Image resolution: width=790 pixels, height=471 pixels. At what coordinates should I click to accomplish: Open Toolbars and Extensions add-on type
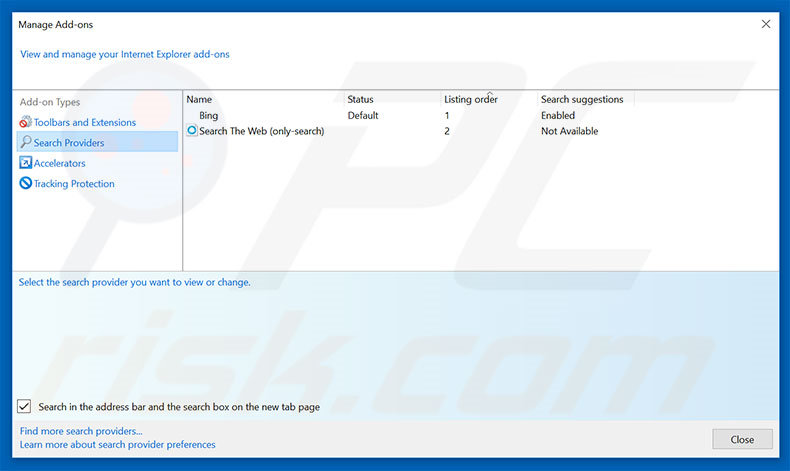pyautogui.click(x=85, y=122)
